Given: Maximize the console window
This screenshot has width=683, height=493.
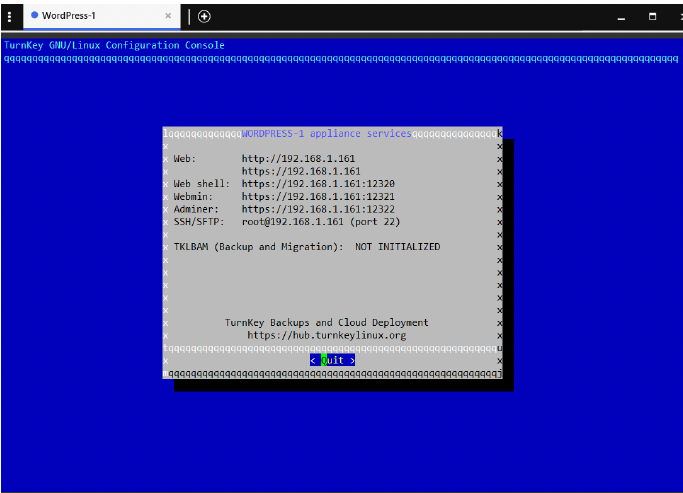Looking at the screenshot, I should (652, 16).
